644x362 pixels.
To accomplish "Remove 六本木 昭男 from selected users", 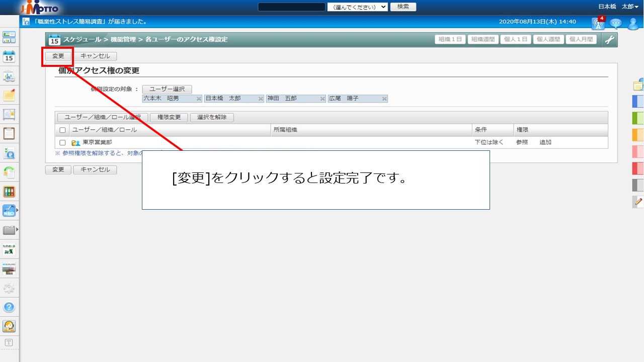I will 199,99.
